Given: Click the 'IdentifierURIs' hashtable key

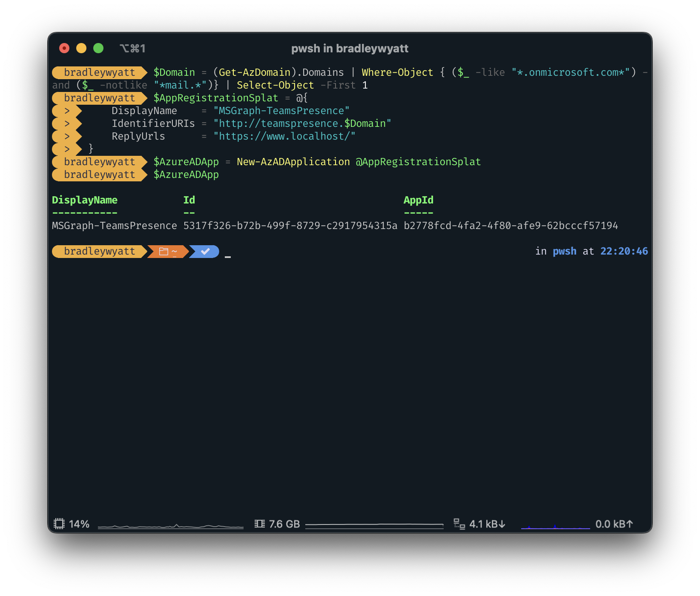Looking at the screenshot, I should 153,123.
